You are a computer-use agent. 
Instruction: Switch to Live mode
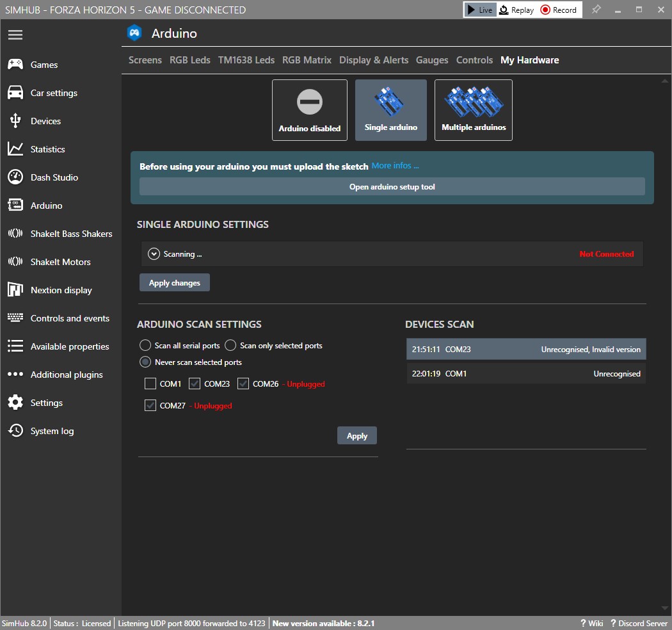click(x=480, y=10)
